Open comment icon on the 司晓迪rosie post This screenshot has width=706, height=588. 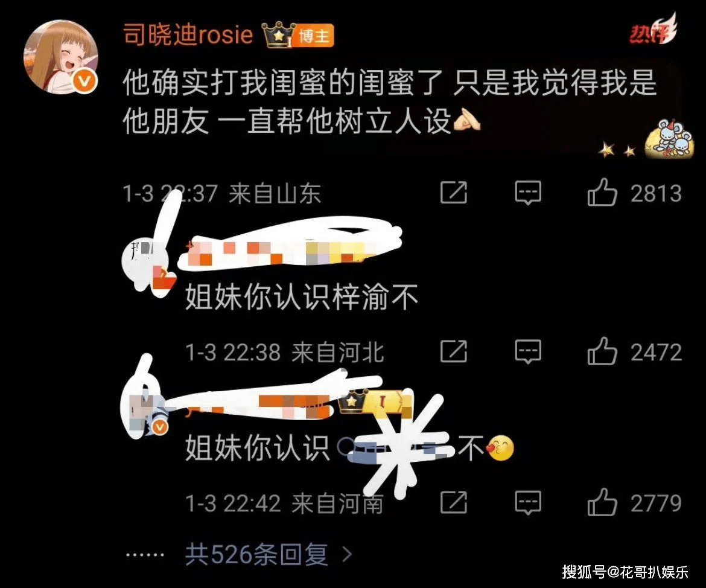point(528,193)
